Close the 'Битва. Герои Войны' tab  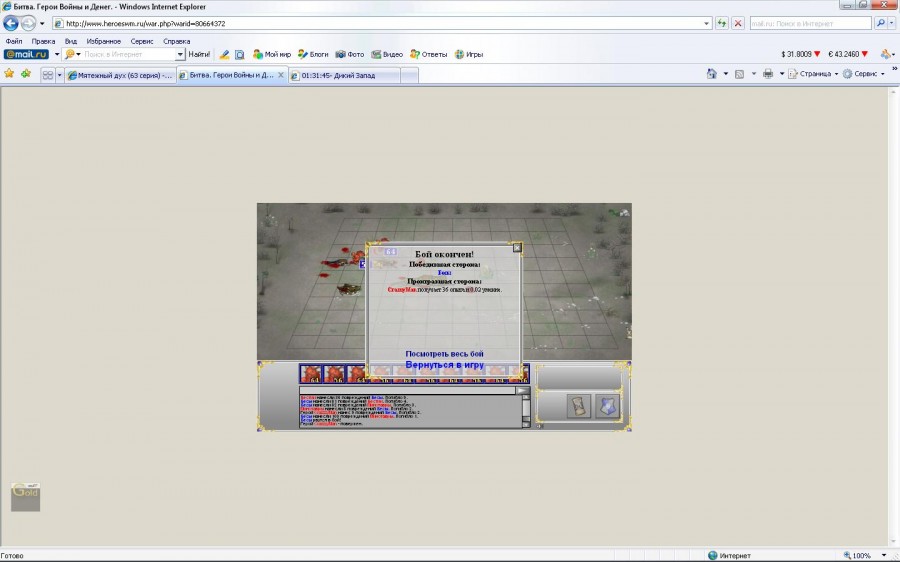click(281, 75)
